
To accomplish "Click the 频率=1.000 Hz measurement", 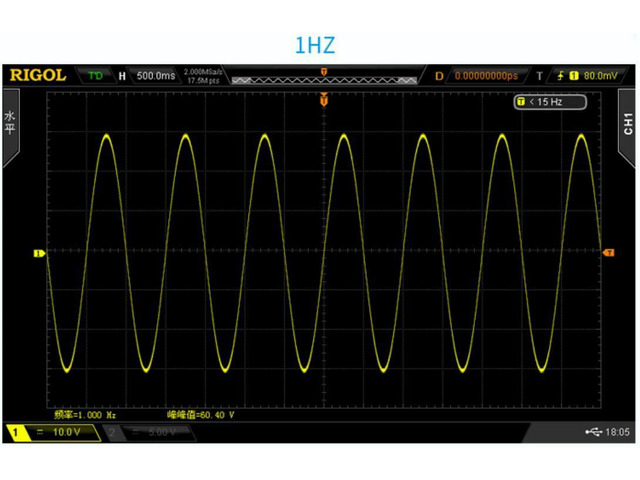I will (85, 415).
